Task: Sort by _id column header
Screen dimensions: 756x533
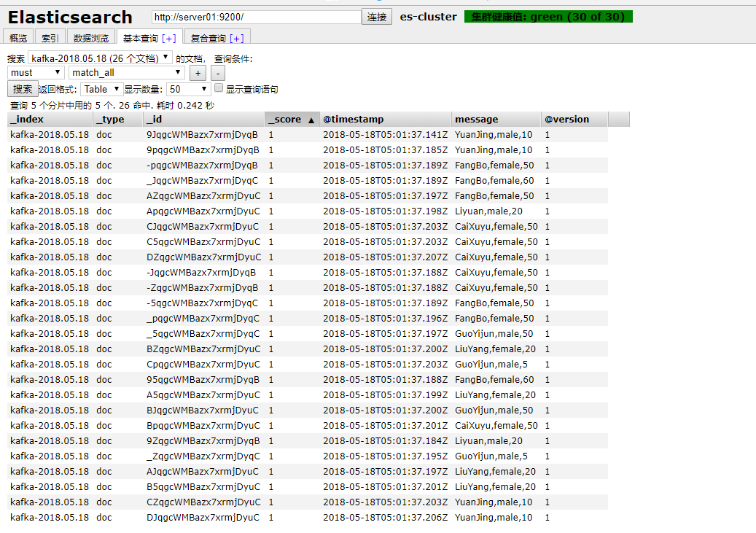Action: pyautogui.click(x=203, y=119)
